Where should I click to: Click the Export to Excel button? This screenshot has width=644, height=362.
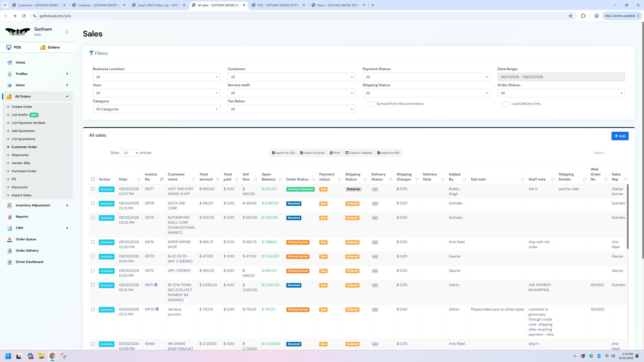click(x=312, y=153)
